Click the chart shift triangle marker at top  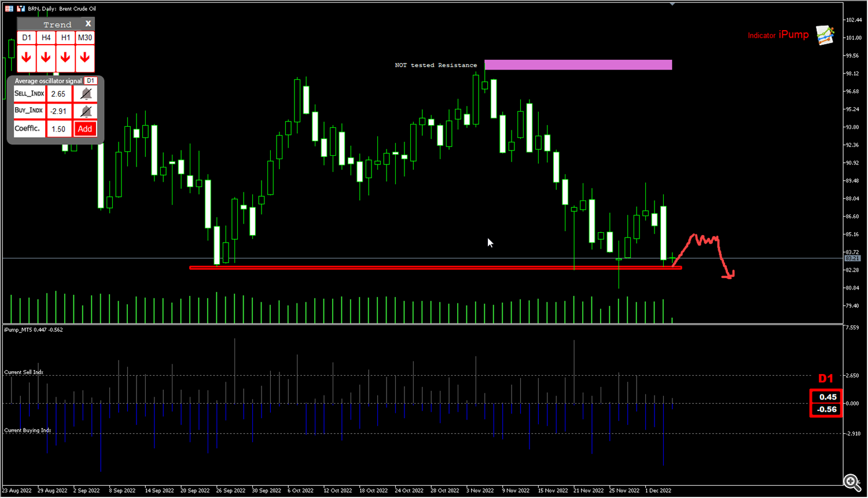pos(672,4)
